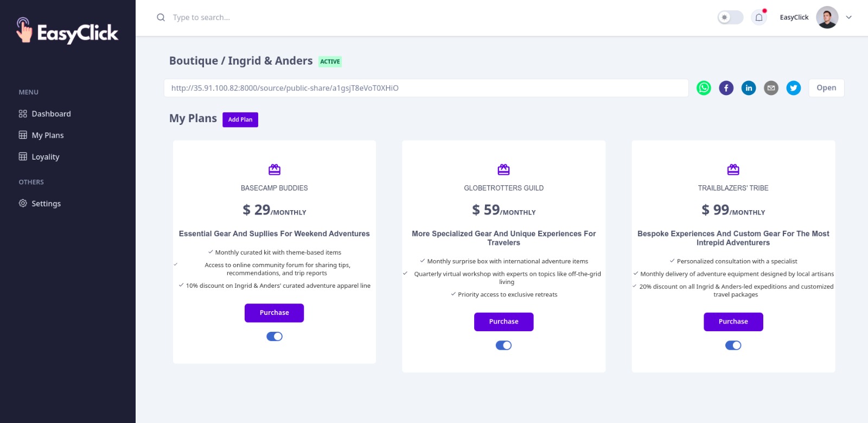Screen dimensions: 868x423
Task: Share the link by email icon
Action: [771, 88]
